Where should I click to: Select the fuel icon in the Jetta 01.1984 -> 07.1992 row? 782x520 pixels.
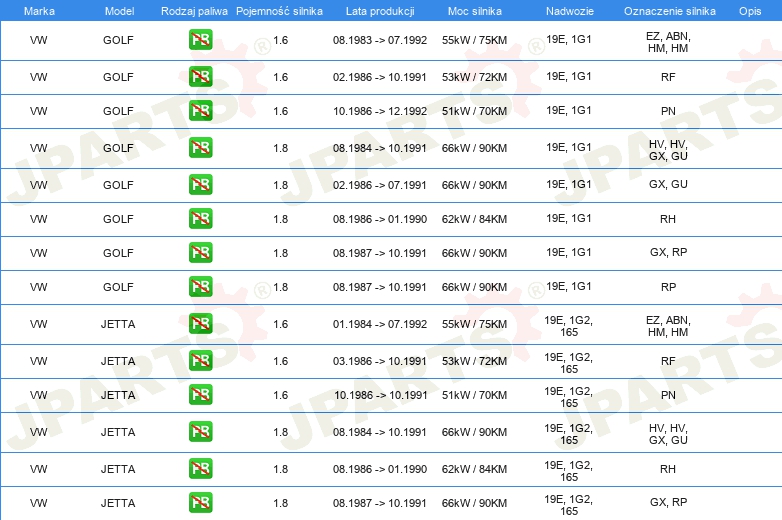click(x=200, y=324)
